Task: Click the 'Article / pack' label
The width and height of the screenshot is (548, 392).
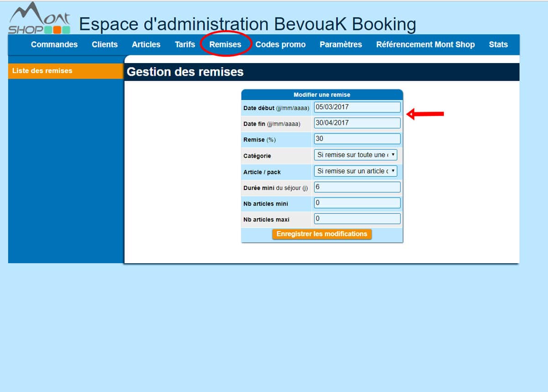Action: [x=262, y=172]
